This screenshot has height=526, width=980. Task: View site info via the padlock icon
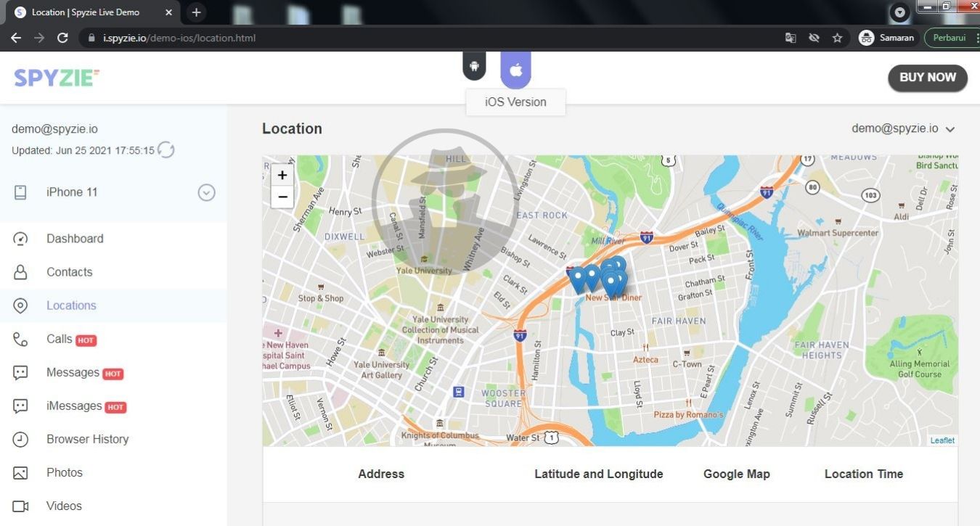click(x=92, y=38)
